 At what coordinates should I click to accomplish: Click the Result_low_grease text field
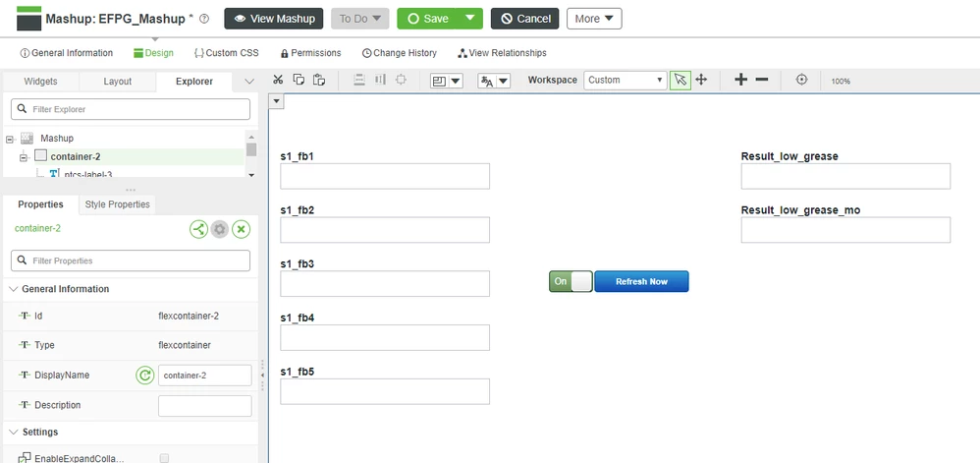pos(845,176)
